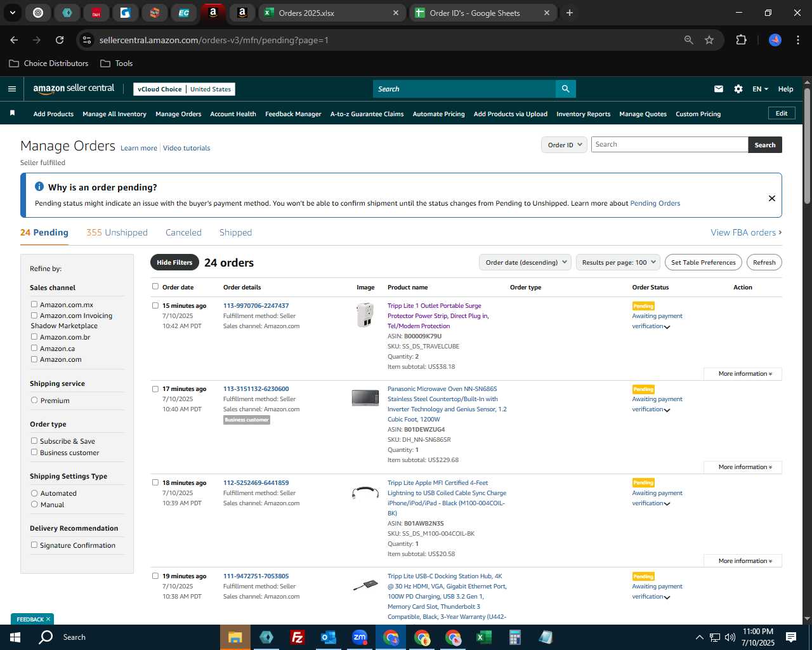Screen dimensions: 812x650
Task: Open Manage All Inventory in the nav bar
Action: pyautogui.click(x=114, y=114)
